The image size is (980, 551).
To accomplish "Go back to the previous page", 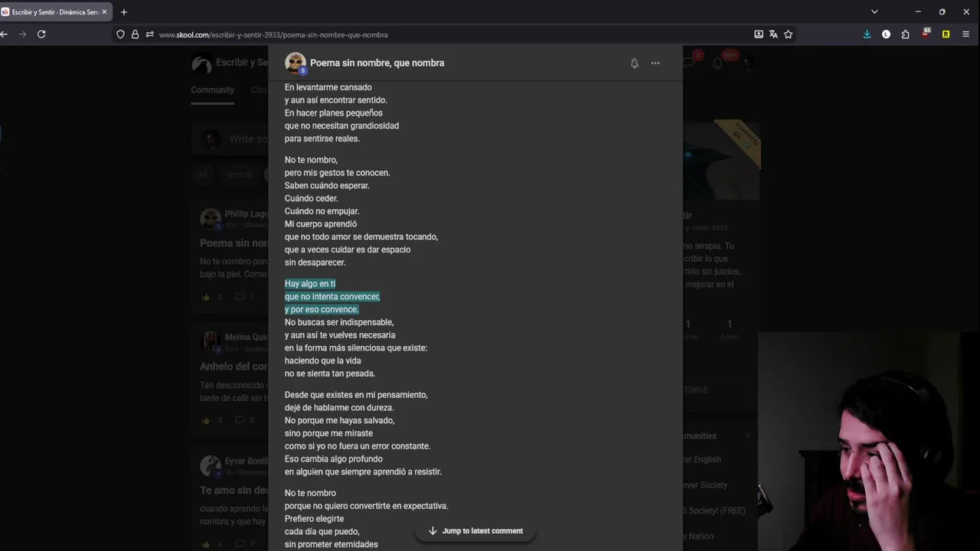I will click(5, 34).
